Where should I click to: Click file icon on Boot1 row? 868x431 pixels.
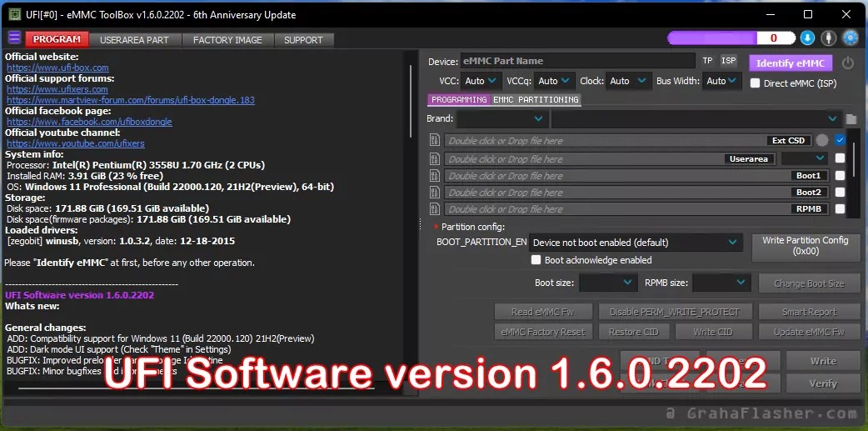(435, 176)
